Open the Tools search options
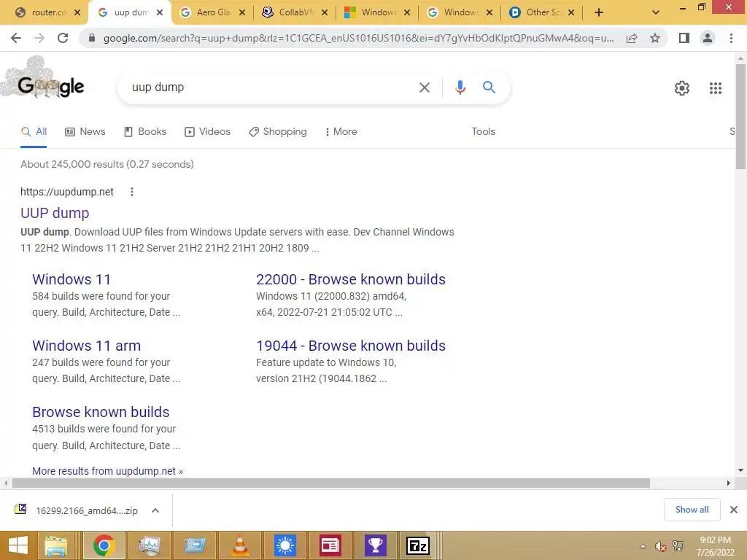This screenshot has height=560, width=747. (x=483, y=132)
